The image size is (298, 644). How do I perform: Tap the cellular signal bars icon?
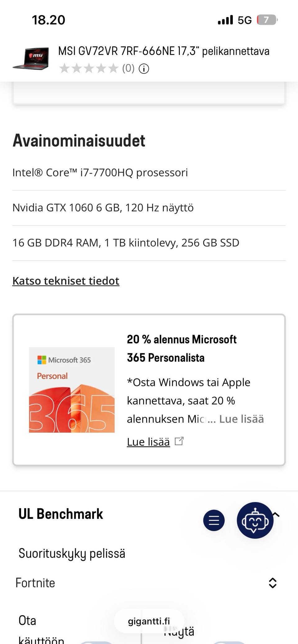[225, 20]
